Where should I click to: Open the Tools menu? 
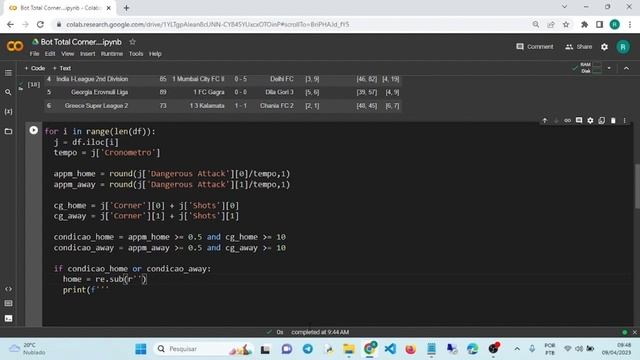coord(136,54)
